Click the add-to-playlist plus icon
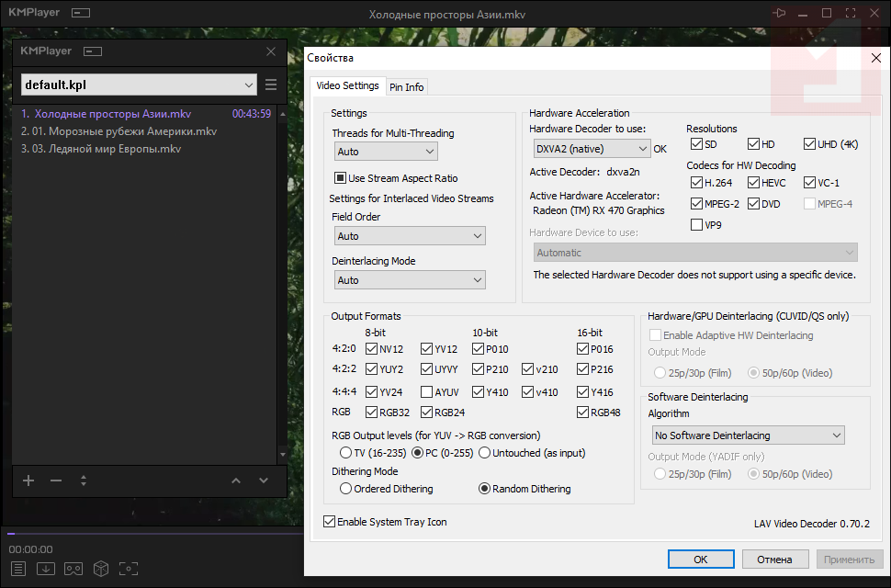Screen dimensions: 891x588 (x=28, y=481)
